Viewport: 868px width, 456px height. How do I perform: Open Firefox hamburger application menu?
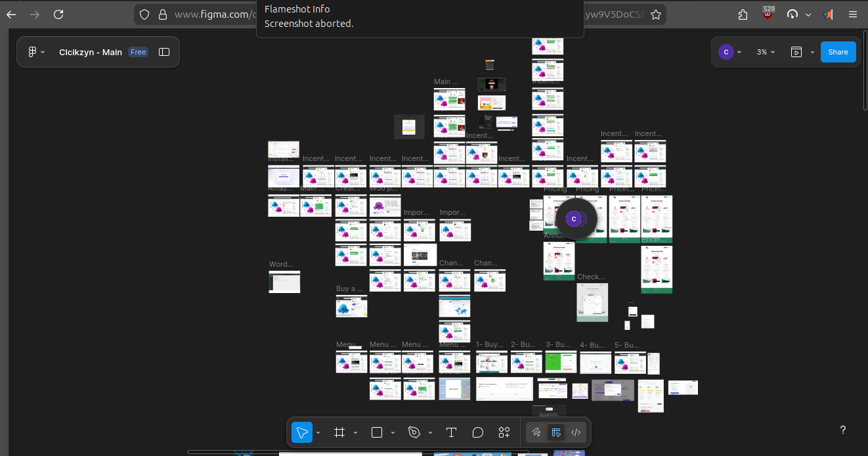(x=853, y=14)
